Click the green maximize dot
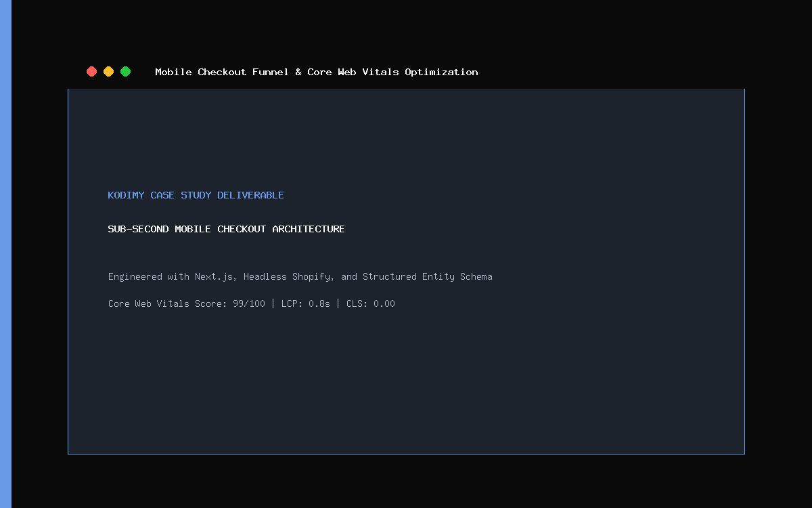Screen dimensions: 812x508 tap(126, 72)
